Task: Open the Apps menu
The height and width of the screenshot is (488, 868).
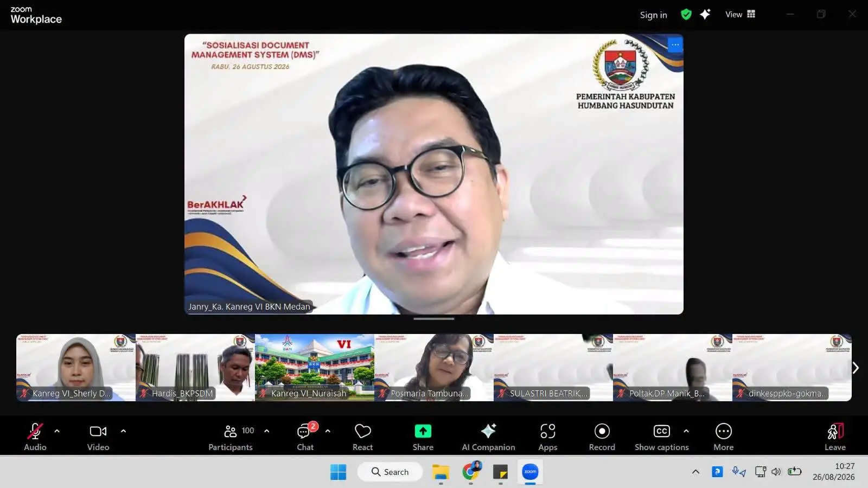Action: tap(548, 436)
